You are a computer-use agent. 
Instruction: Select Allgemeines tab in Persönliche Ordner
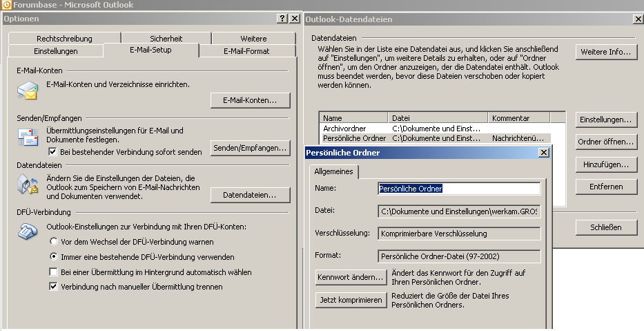click(x=333, y=171)
